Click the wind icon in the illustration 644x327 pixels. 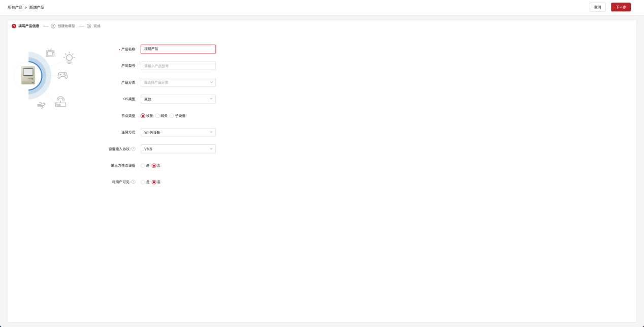[x=41, y=105]
